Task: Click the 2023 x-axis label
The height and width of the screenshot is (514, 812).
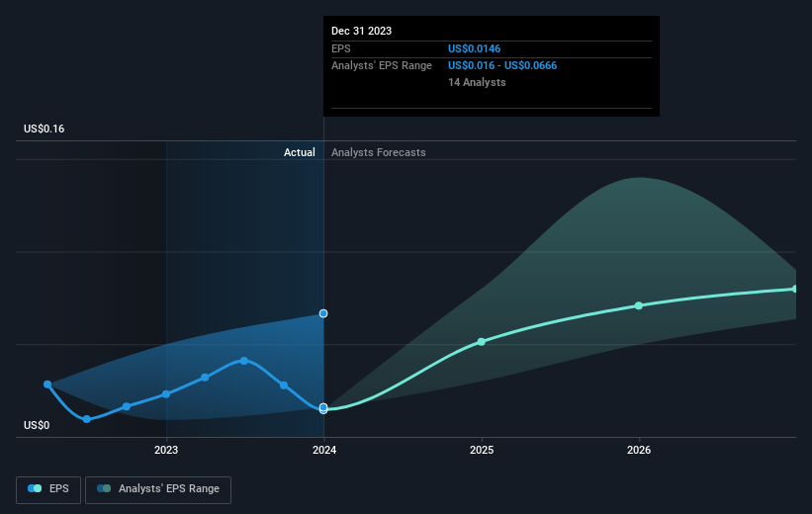Action: point(166,451)
